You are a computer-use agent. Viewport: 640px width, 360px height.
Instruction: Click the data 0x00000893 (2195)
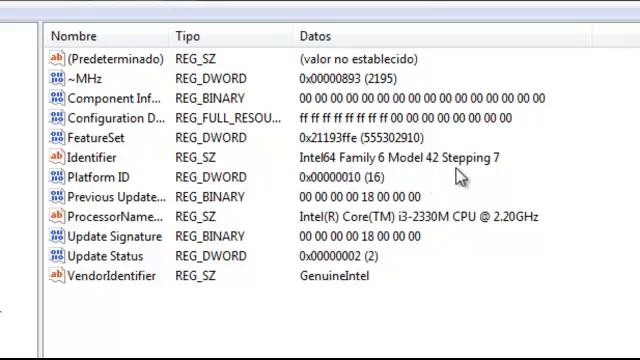pyautogui.click(x=348, y=79)
